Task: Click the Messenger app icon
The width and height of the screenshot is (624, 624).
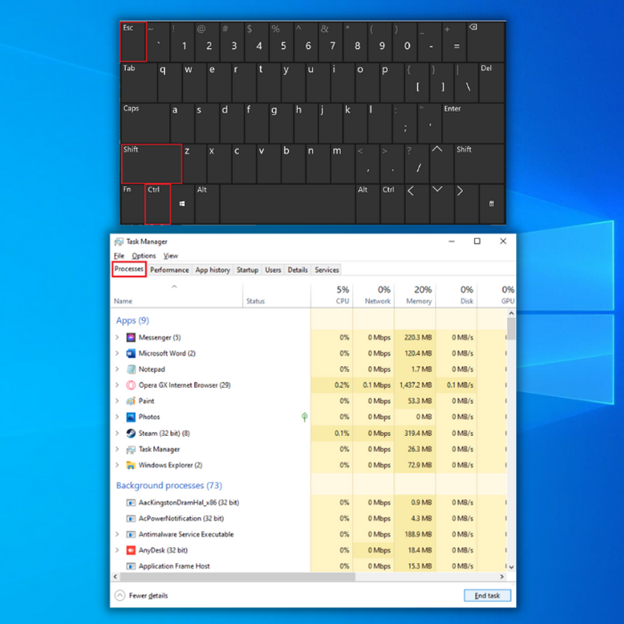Action: (x=131, y=337)
